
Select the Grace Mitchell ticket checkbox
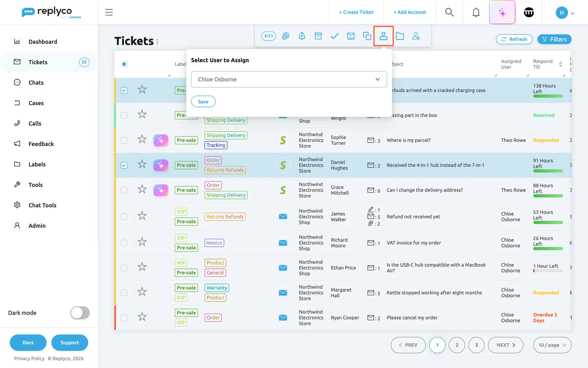tap(124, 190)
